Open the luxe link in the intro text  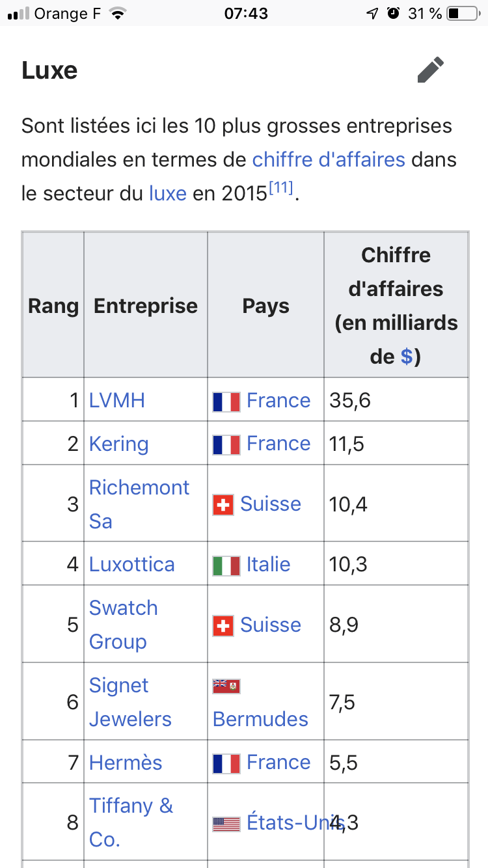tap(168, 193)
